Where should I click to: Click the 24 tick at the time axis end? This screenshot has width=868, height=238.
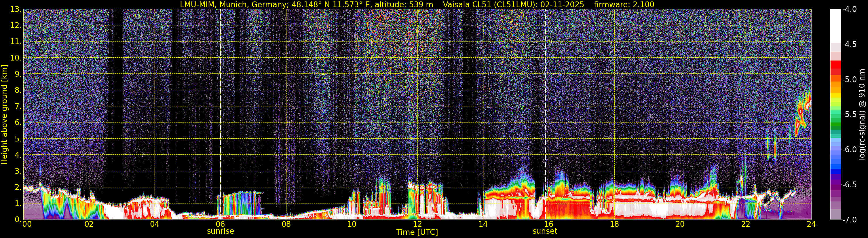[811, 224]
